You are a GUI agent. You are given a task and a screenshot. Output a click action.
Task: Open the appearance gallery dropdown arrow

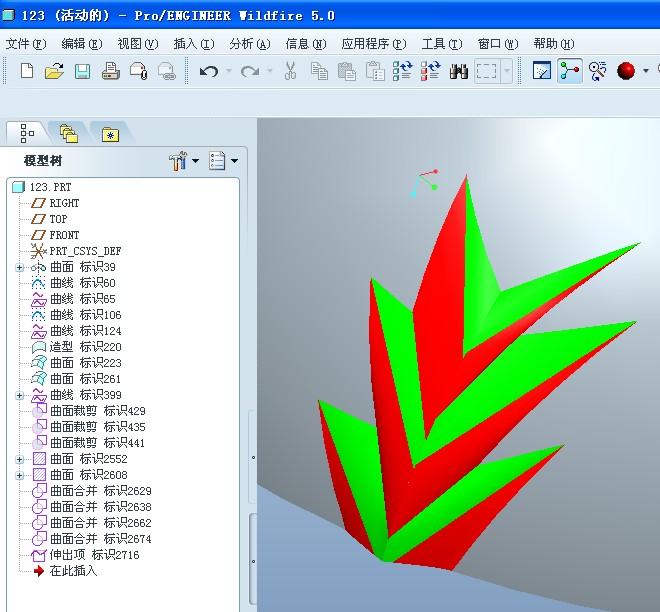tap(646, 71)
